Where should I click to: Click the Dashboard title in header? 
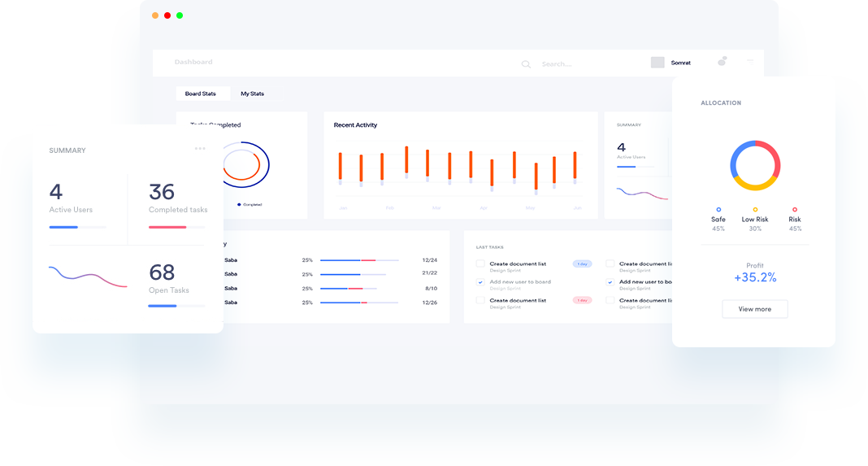(x=193, y=62)
